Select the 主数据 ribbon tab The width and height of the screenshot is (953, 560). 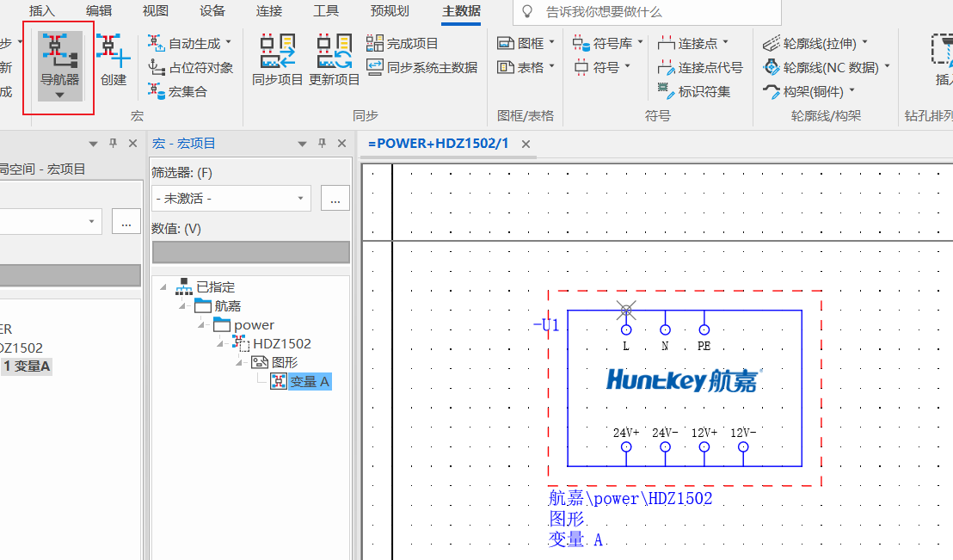pos(461,11)
